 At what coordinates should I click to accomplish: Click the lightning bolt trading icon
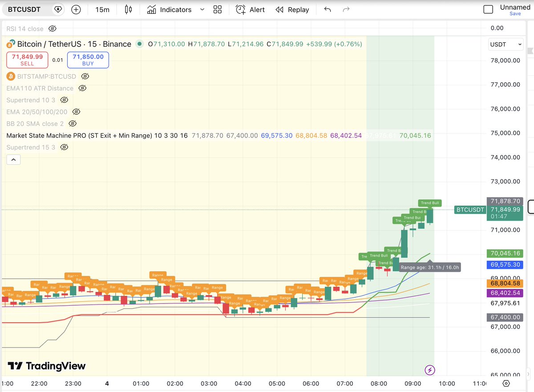point(429,370)
